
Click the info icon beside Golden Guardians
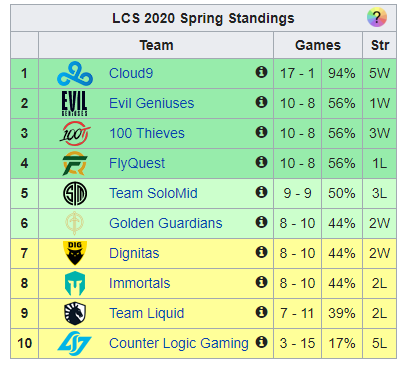pos(261,222)
